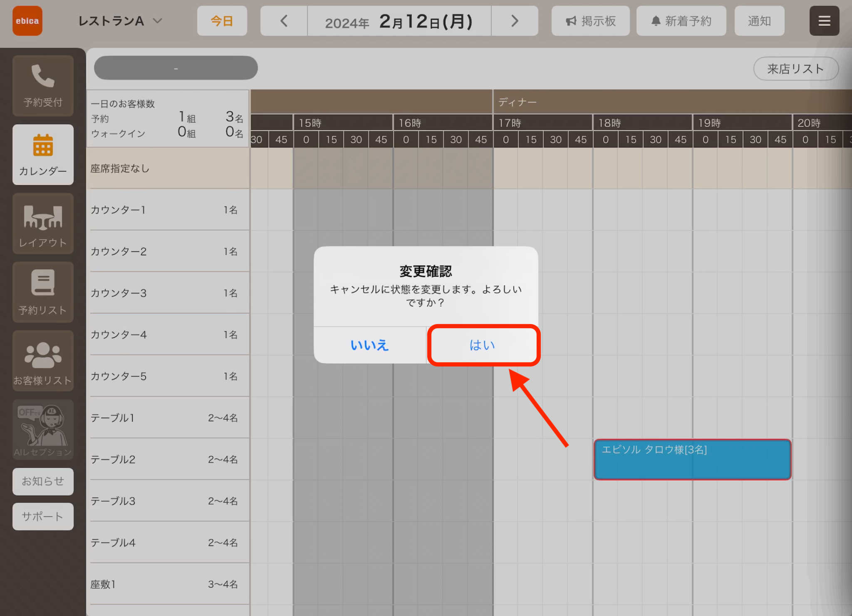Expand the レストランA store dropdown

[120, 21]
